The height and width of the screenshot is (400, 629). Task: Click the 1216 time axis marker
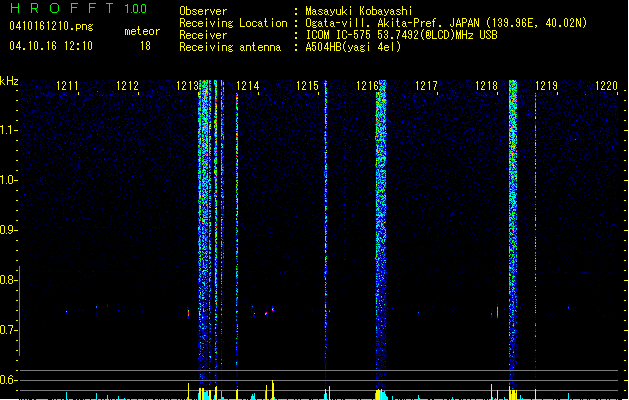367,86
